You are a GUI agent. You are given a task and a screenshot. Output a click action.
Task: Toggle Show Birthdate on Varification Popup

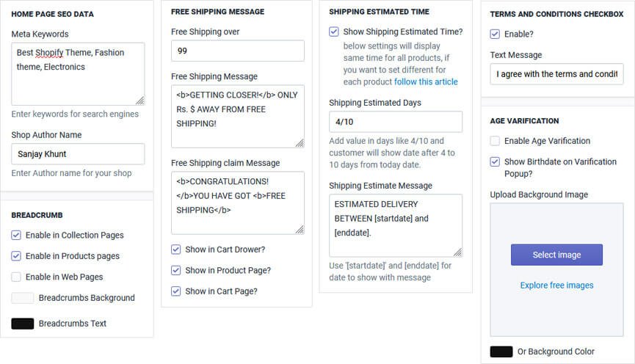point(495,161)
